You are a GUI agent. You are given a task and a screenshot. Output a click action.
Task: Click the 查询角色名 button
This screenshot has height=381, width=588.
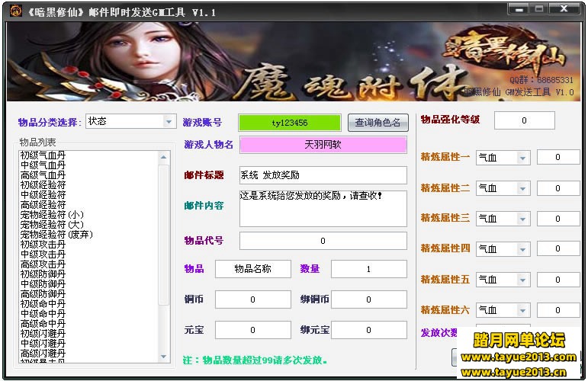378,123
